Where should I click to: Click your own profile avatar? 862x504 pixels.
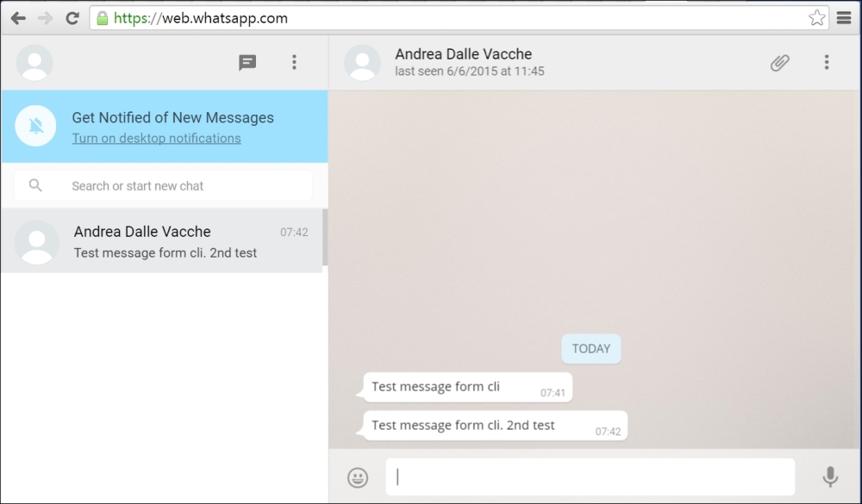(x=34, y=63)
